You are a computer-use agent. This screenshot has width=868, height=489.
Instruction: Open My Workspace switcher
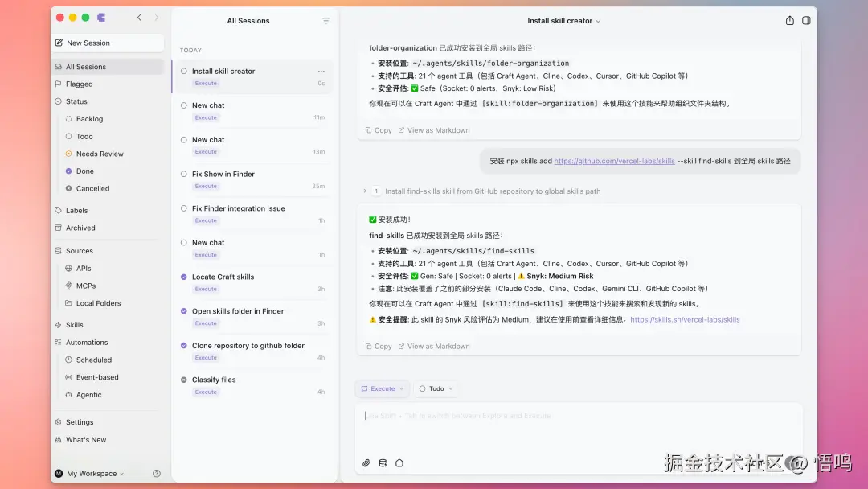90,474
